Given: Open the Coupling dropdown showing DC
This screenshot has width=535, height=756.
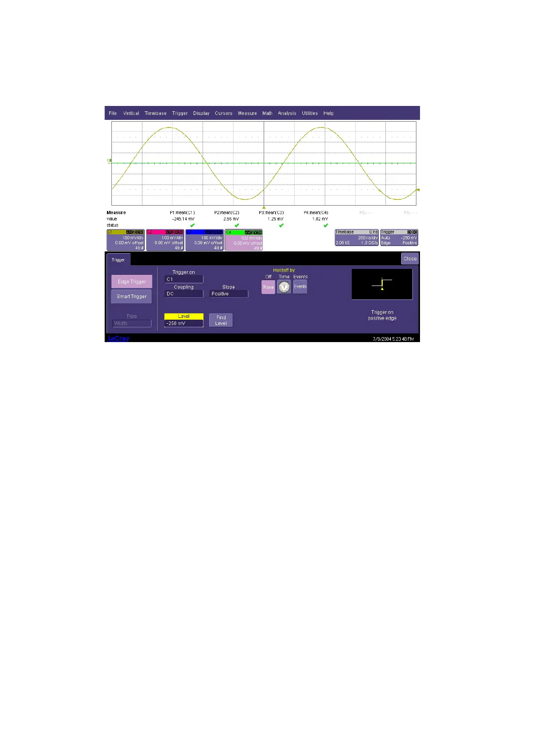Looking at the screenshot, I should [x=184, y=294].
